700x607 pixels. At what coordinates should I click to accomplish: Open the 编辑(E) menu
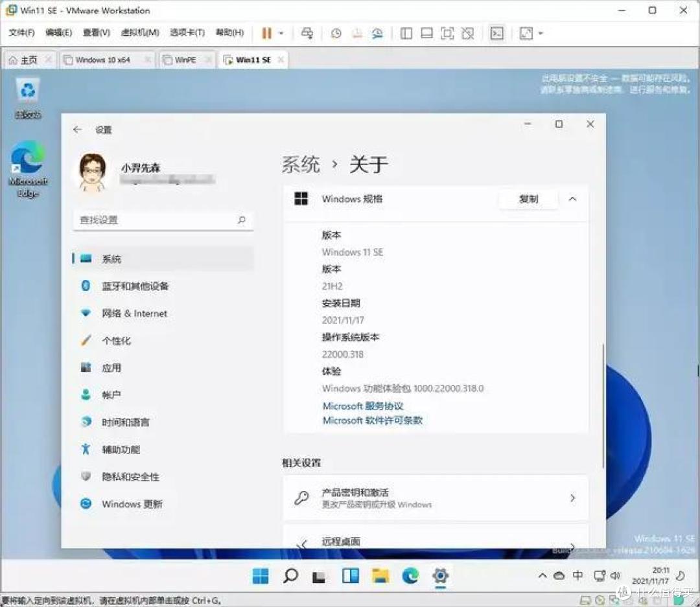(x=58, y=32)
